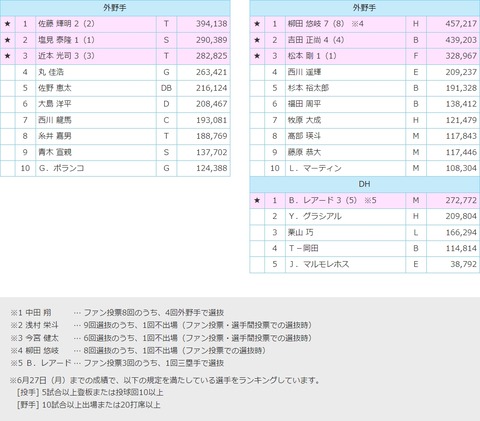Click the player name 大島 洋平

(55, 104)
